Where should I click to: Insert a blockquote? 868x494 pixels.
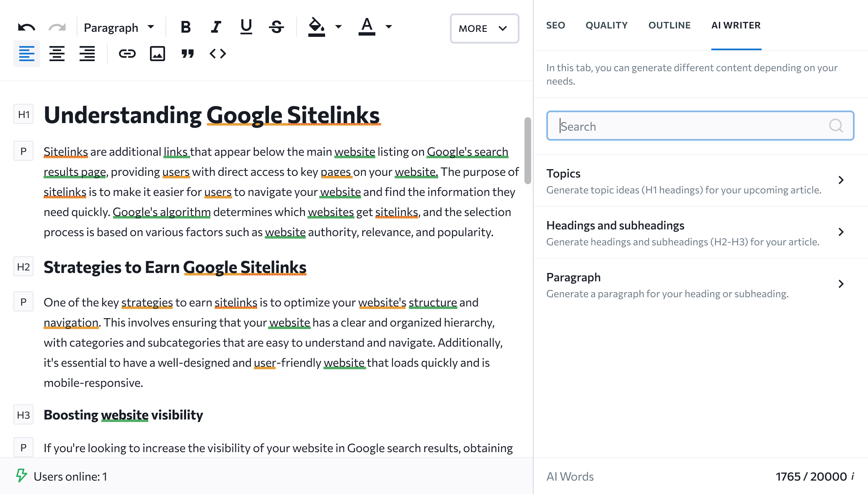pos(188,54)
